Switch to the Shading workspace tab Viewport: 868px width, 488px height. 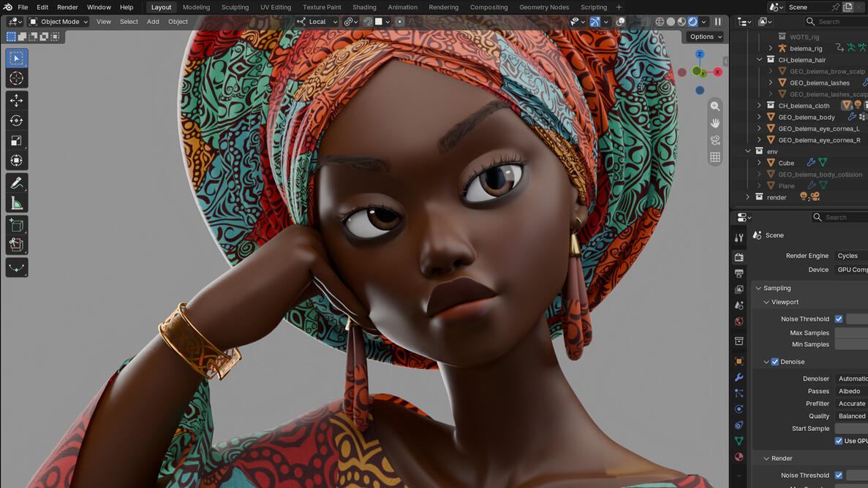364,7
